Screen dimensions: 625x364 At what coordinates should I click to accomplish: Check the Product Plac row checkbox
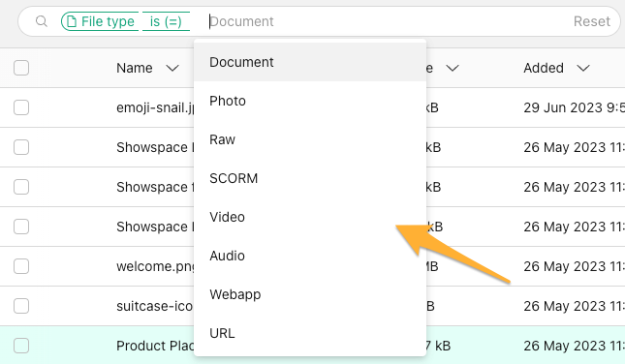pyautogui.click(x=21, y=346)
